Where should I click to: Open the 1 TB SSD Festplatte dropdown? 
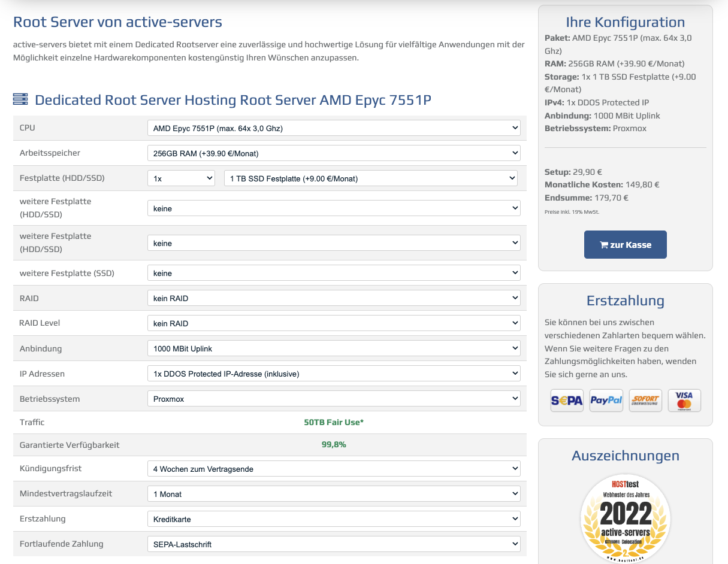370,178
